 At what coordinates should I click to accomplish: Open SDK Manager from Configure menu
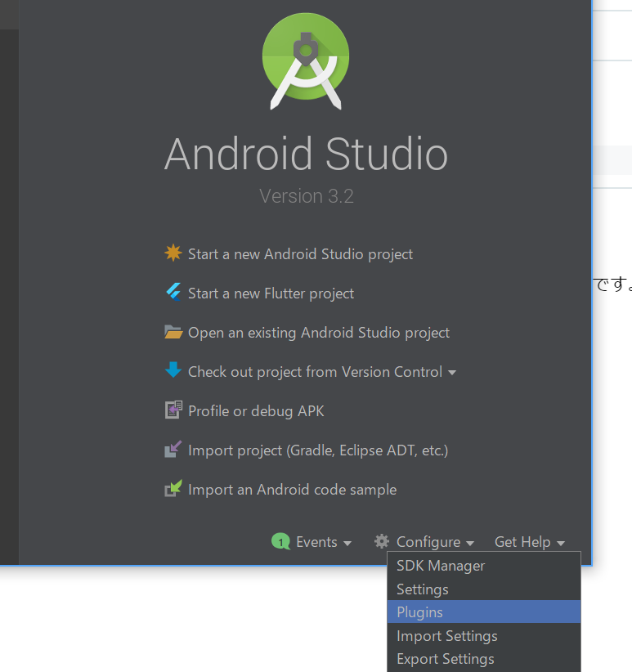[484, 566]
